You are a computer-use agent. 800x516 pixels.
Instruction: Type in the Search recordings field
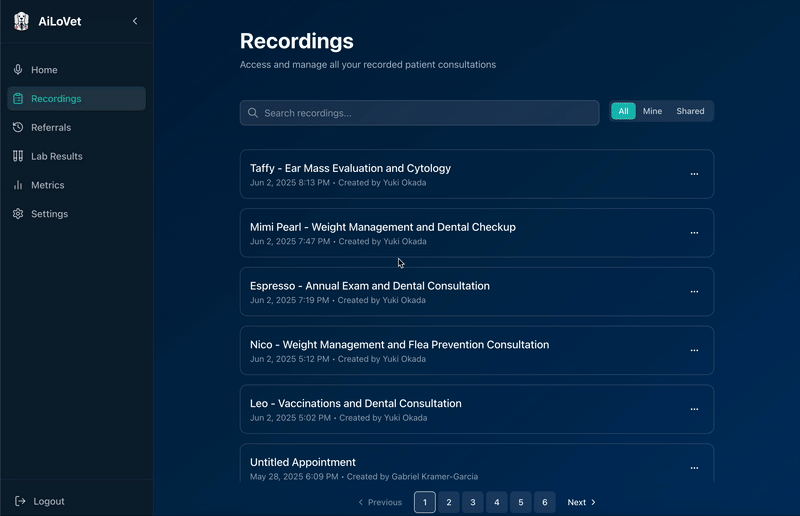pyautogui.click(x=420, y=113)
